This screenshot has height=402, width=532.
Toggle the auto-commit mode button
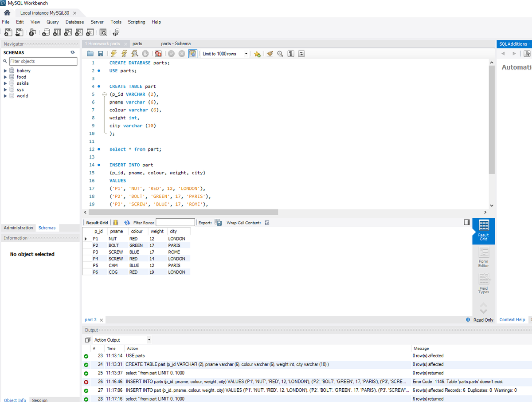point(192,54)
